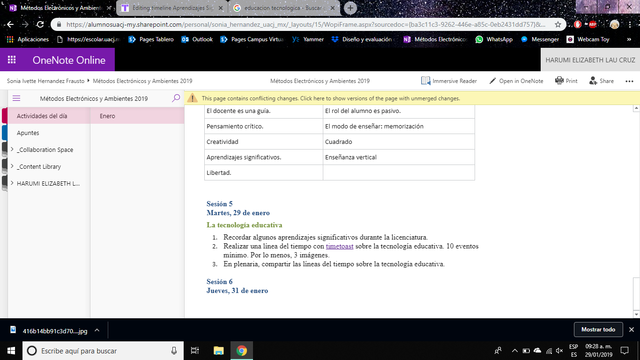
Task: Switch to Editing timeline tab
Action: [x=172, y=8]
